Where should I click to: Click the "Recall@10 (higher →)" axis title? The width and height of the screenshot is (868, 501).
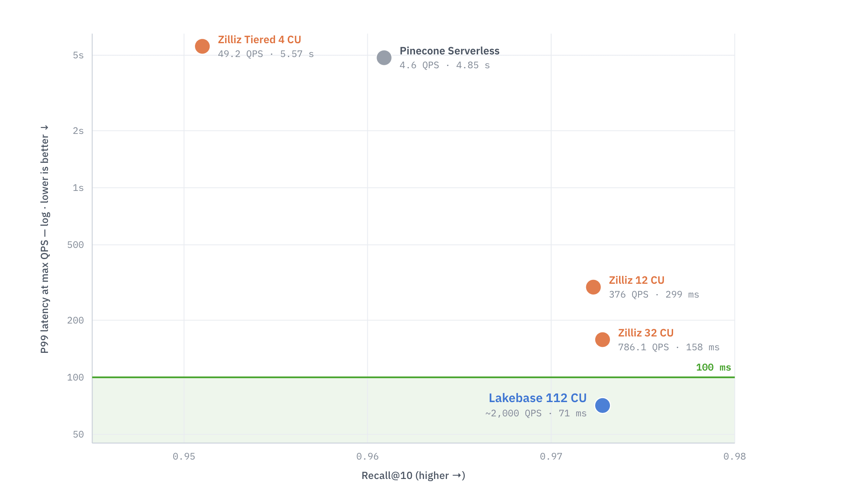[413, 476]
